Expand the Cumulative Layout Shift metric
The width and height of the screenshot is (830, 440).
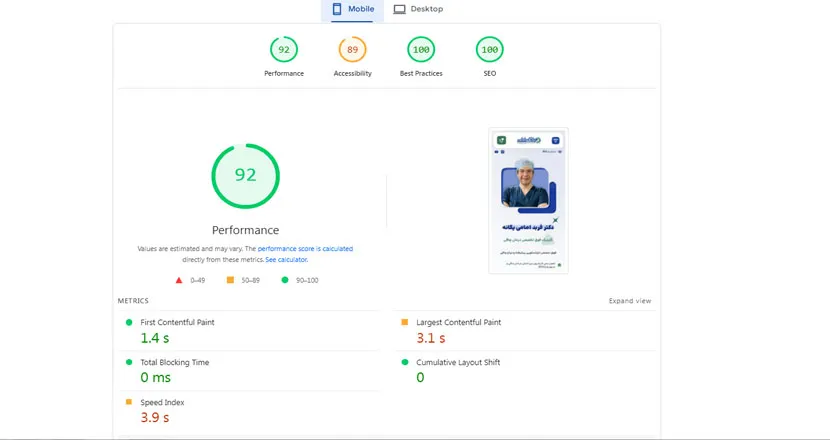coord(458,362)
